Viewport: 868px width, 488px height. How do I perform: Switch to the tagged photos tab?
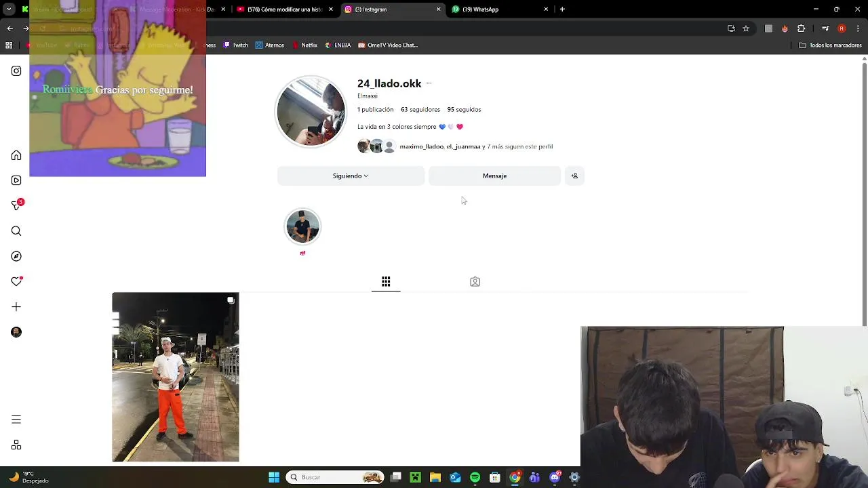click(475, 281)
